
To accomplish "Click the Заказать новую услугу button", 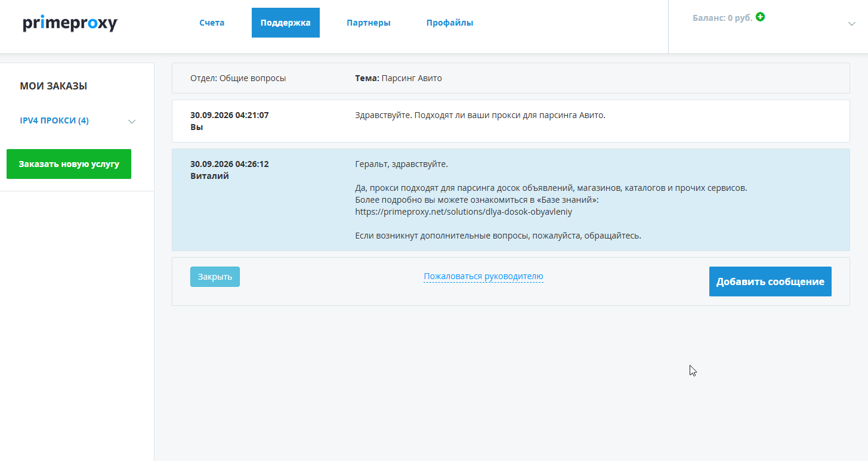I will tap(69, 164).
